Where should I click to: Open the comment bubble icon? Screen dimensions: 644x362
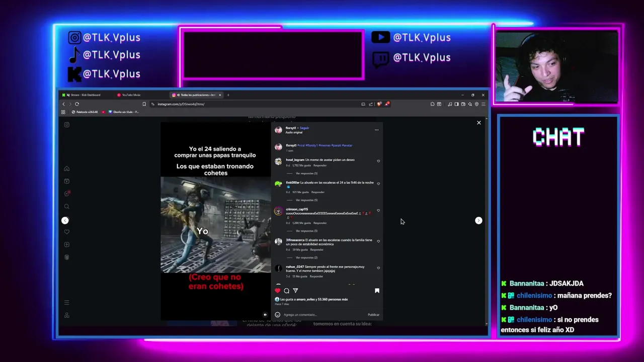click(286, 291)
